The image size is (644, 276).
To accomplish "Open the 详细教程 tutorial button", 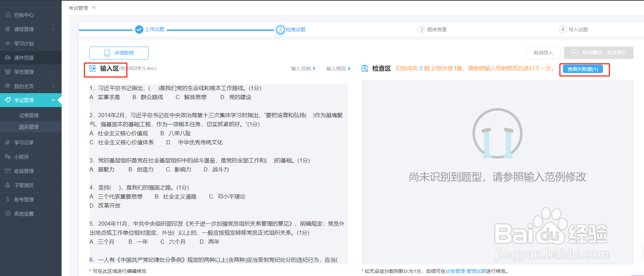I will point(119,53).
